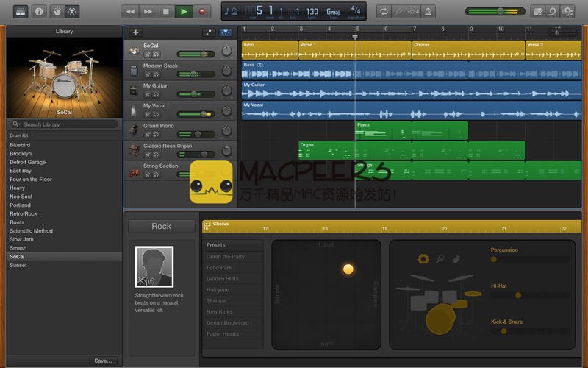
Task: Open the Rock genre selector
Action: (162, 226)
